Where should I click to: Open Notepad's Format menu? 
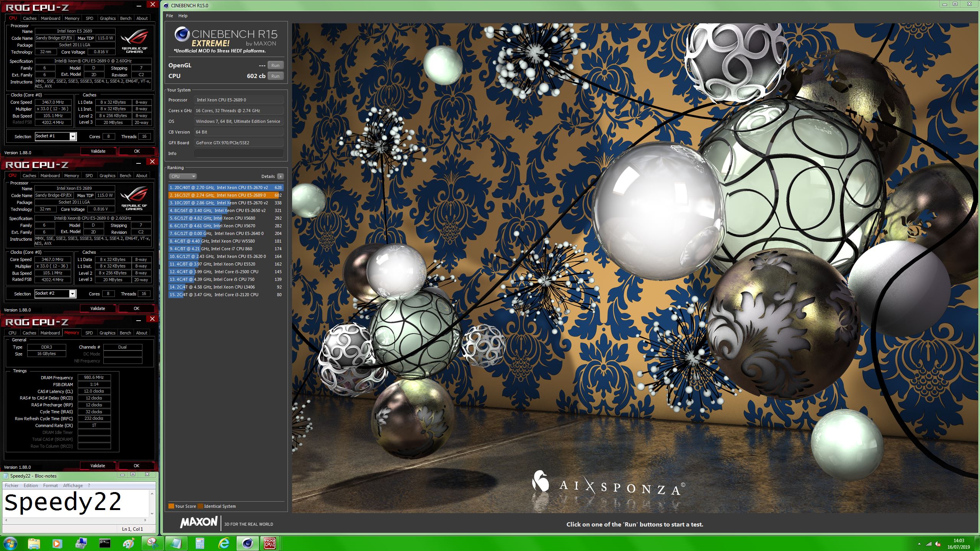[51, 486]
